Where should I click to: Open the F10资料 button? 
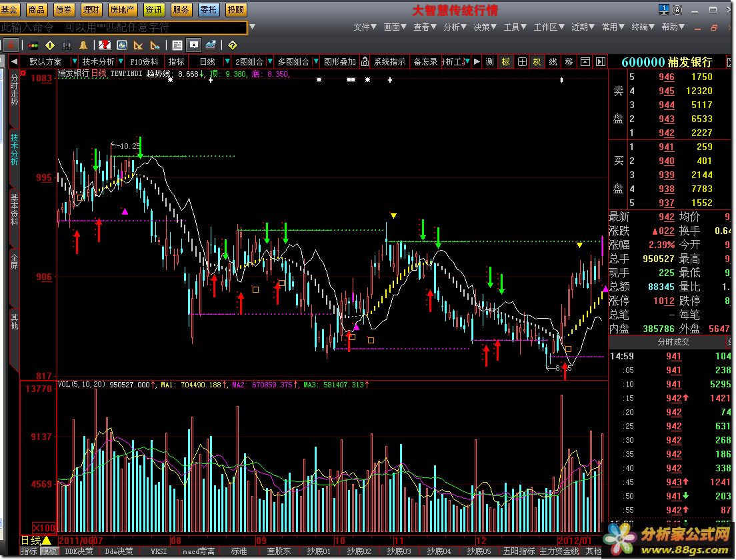click(144, 61)
